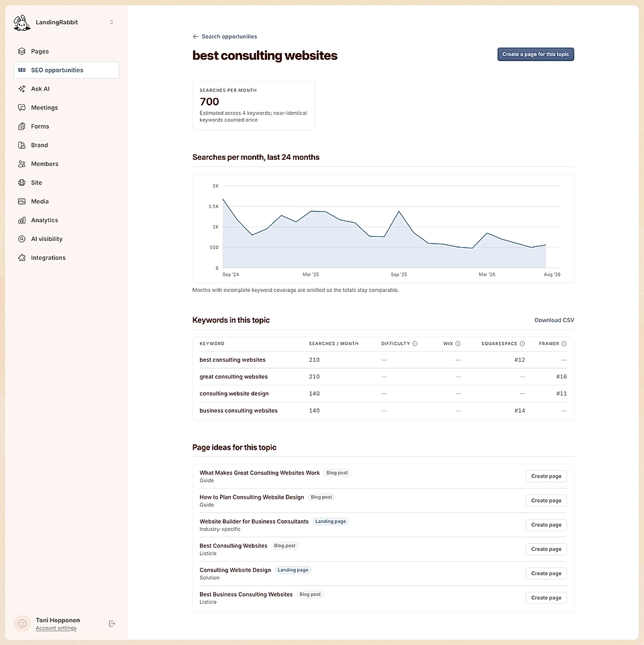Click the Members people icon
This screenshot has height=645, width=644.
tap(21, 164)
